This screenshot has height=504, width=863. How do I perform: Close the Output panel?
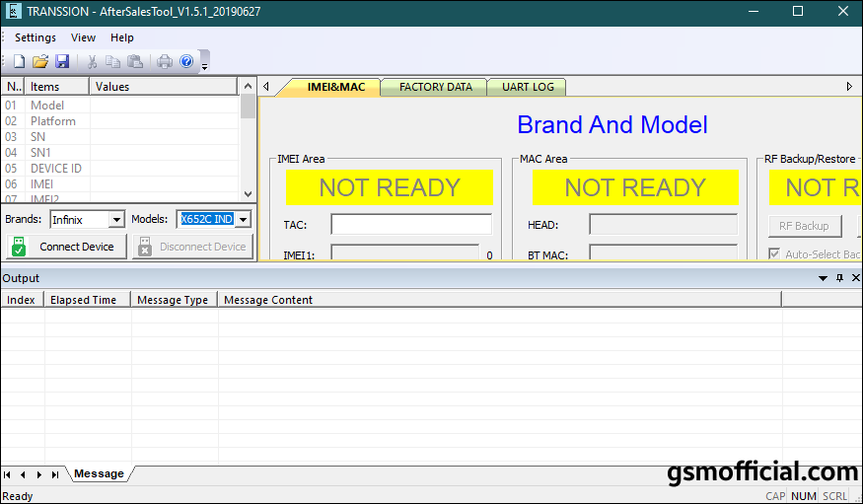tap(854, 278)
